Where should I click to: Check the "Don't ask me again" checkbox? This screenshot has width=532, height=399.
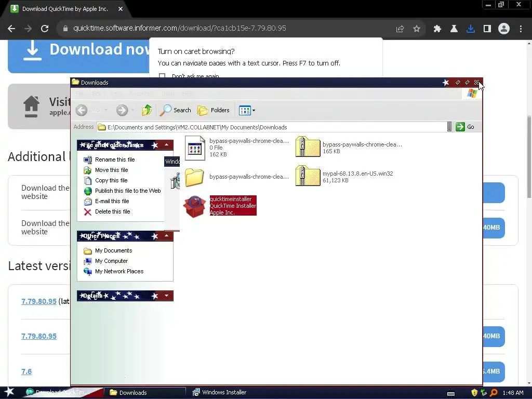tap(162, 76)
